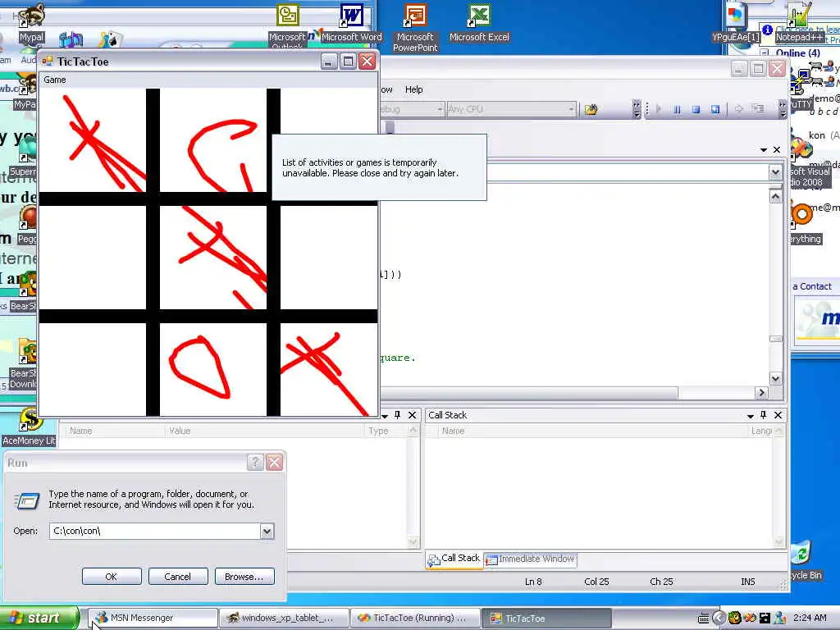Click the Open text field in Run dialog
Viewport: 840px width, 630px height.
click(155, 531)
